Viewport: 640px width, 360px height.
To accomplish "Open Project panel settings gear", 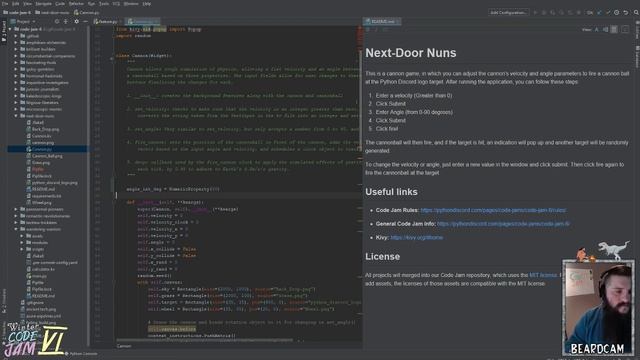I will [76, 21].
